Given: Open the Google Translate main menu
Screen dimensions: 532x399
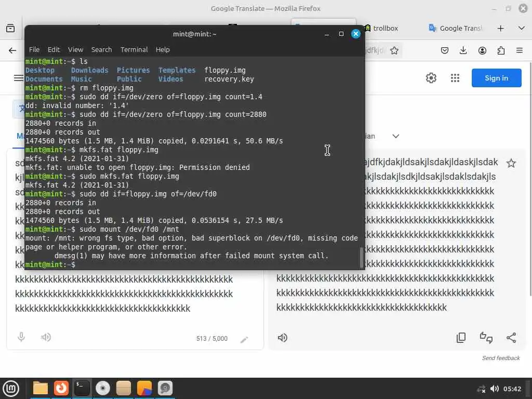Looking at the screenshot, I should [x=18, y=78].
